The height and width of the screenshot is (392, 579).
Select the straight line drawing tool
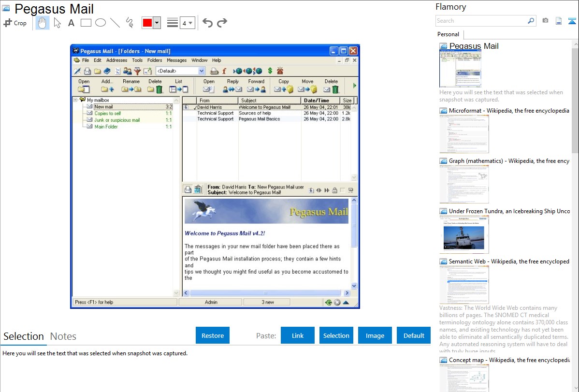click(115, 23)
